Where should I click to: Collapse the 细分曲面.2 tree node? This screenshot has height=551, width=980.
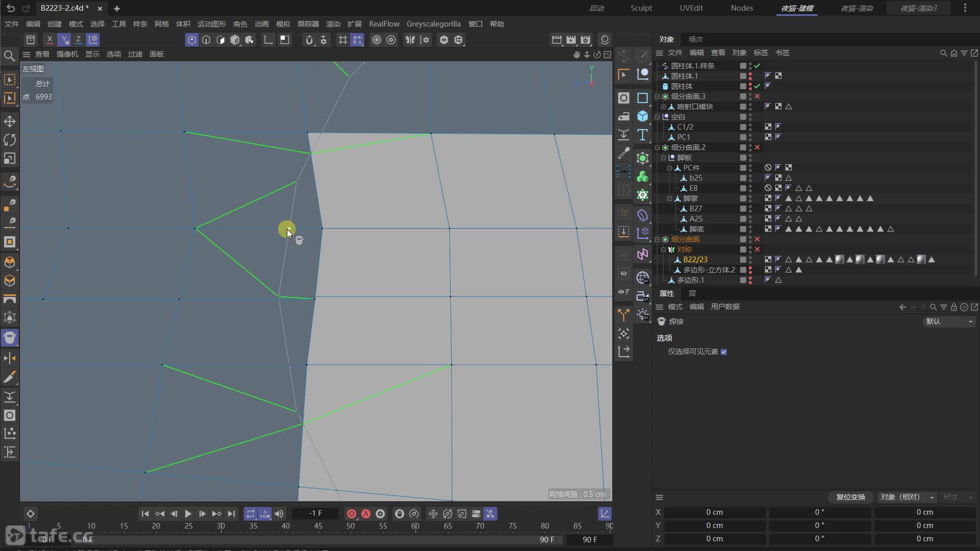coord(657,147)
